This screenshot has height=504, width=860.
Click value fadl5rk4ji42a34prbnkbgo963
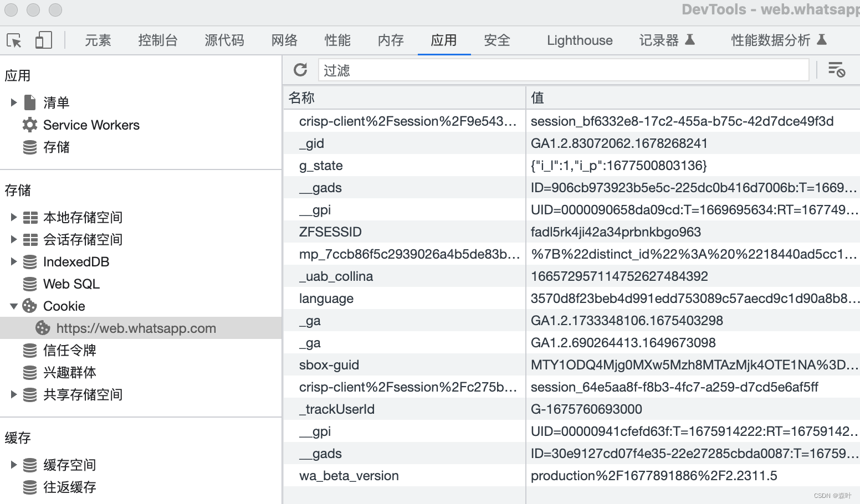point(616,232)
